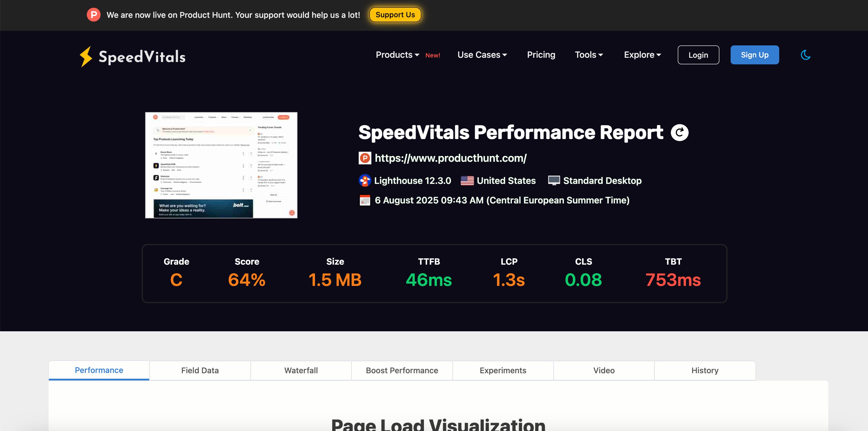
Task: Open the Explore dropdown menu
Action: pos(642,55)
